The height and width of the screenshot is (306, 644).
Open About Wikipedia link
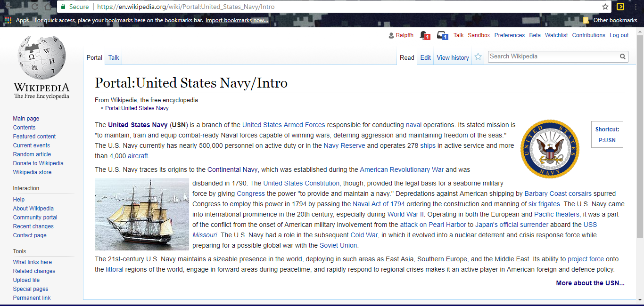point(33,209)
